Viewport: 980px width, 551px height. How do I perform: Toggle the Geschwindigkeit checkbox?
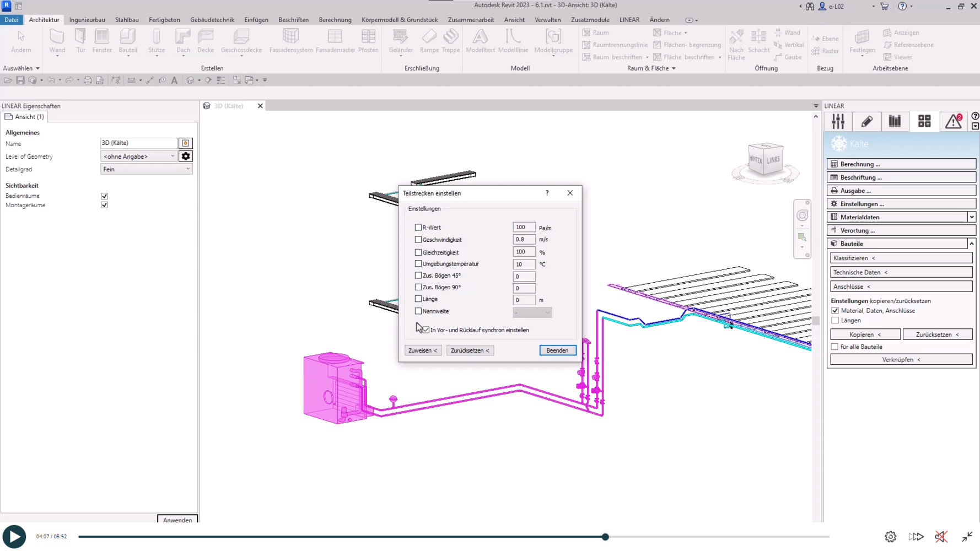point(418,240)
